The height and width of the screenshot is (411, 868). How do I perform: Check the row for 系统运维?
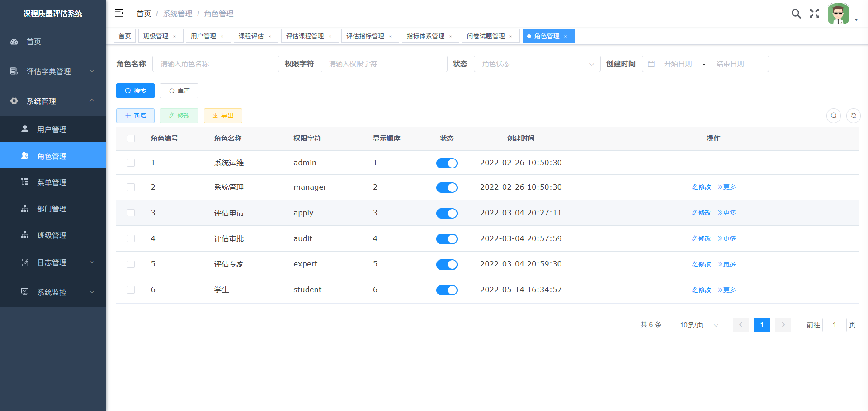click(x=131, y=163)
